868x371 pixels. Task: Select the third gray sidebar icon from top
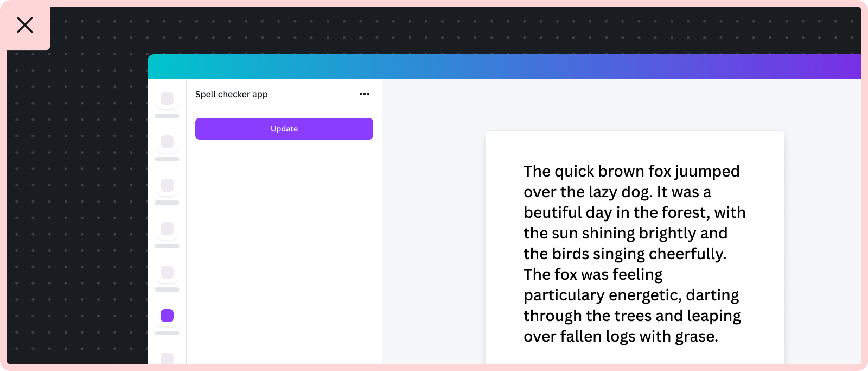pyautogui.click(x=167, y=185)
